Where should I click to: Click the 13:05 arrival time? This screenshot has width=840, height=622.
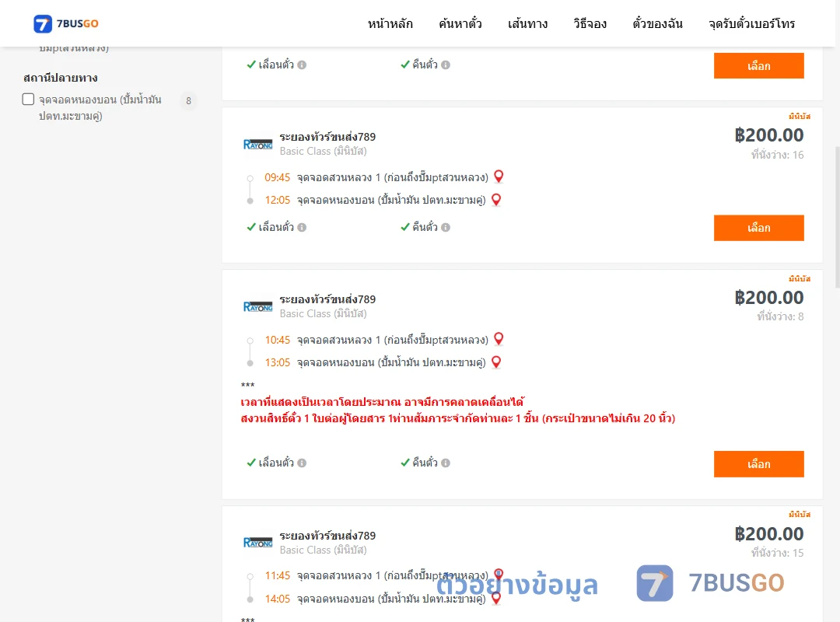tap(277, 362)
